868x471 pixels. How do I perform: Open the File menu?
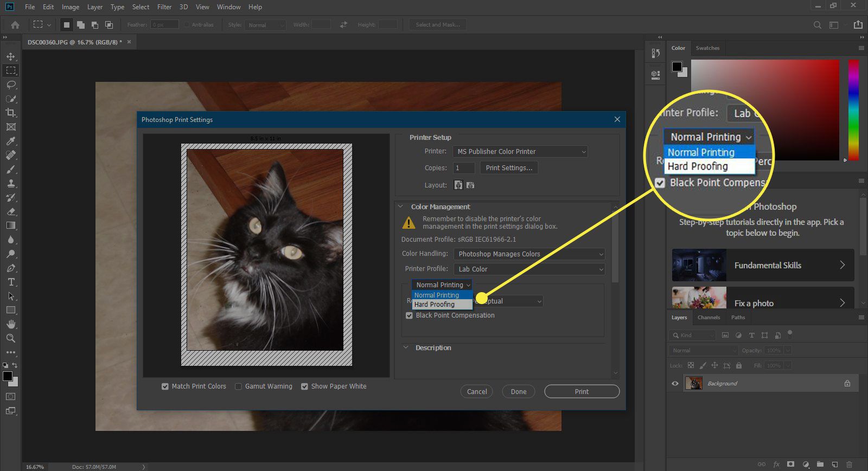tap(30, 7)
